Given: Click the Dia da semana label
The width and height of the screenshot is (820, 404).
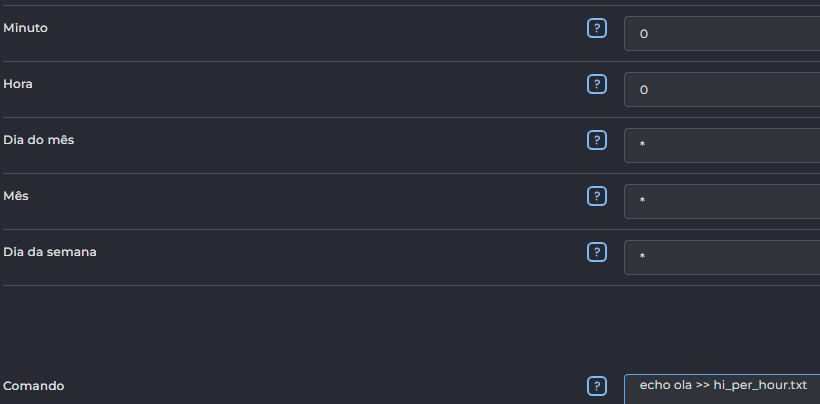Looking at the screenshot, I should [50, 252].
